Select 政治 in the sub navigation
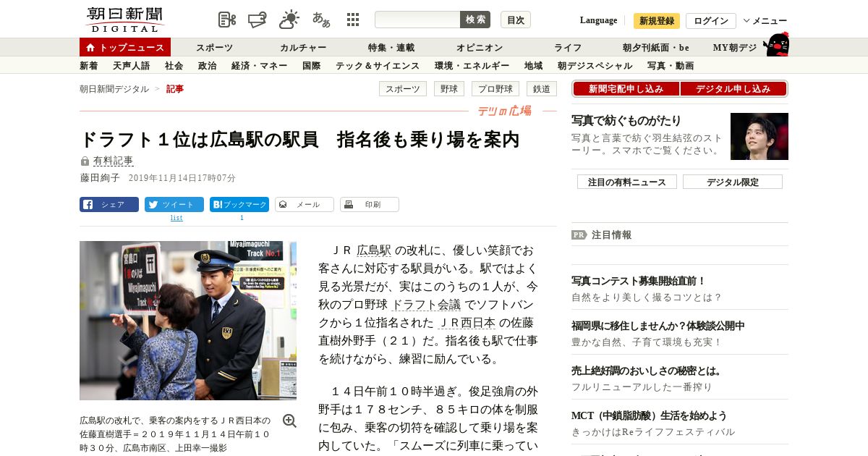 tap(208, 66)
